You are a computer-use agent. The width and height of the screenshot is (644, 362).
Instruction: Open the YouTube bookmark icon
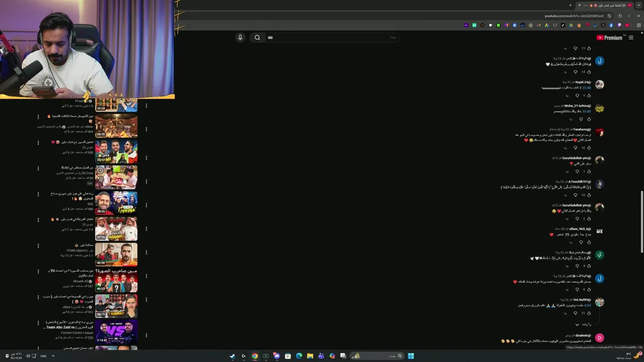click(x=627, y=25)
